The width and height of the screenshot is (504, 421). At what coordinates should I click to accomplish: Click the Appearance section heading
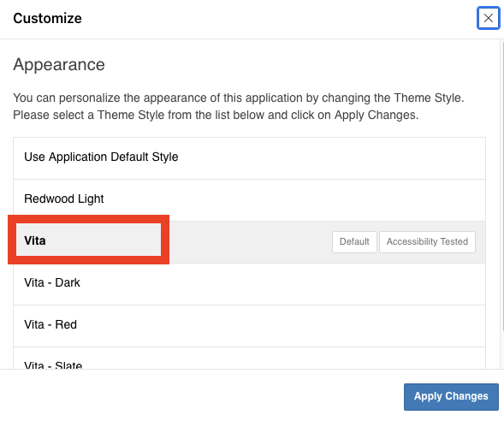pyautogui.click(x=59, y=64)
